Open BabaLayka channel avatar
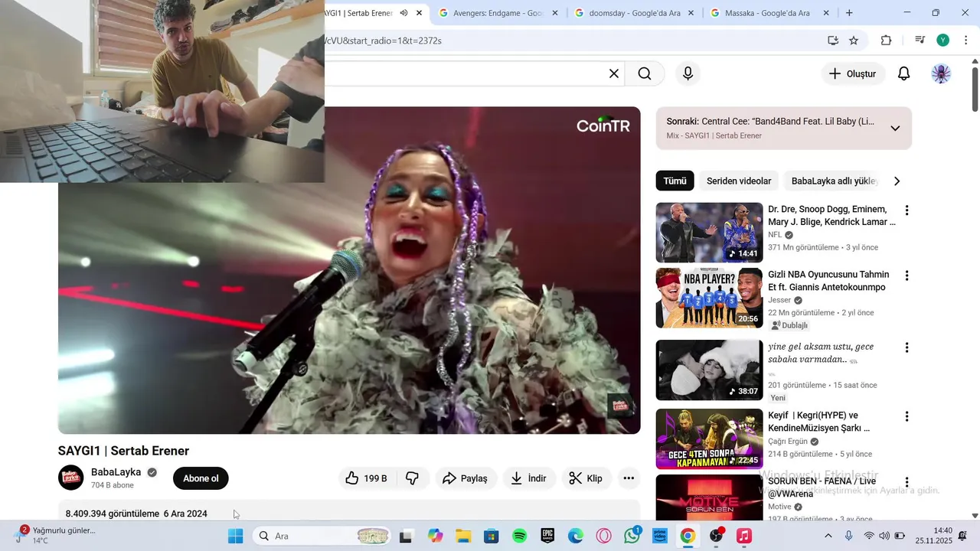980x551 pixels. point(71,478)
